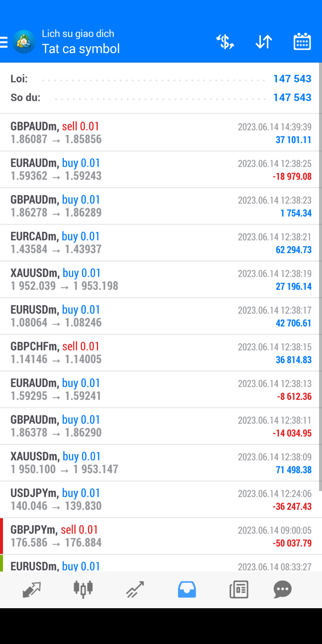The width and height of the screenshot is (322, 644).
Task: Go to the Trade tab
Action: coord(135,590)
